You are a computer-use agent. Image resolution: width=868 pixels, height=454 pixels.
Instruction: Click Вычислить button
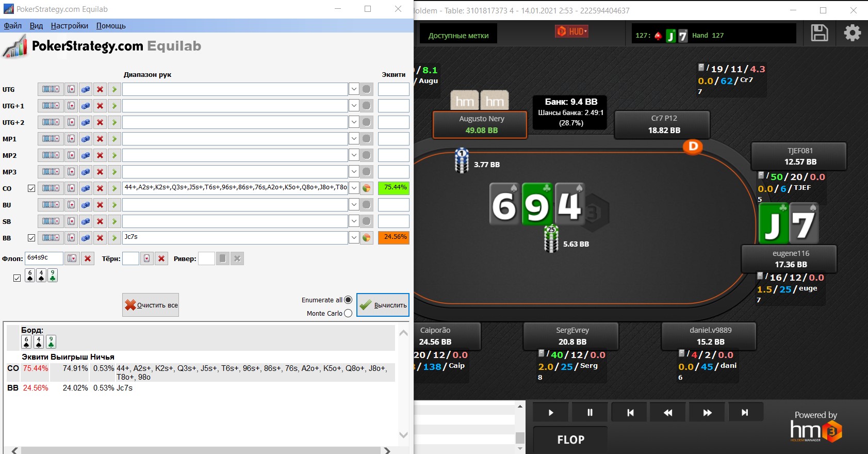pyautogui.click(x=383, y=305)
